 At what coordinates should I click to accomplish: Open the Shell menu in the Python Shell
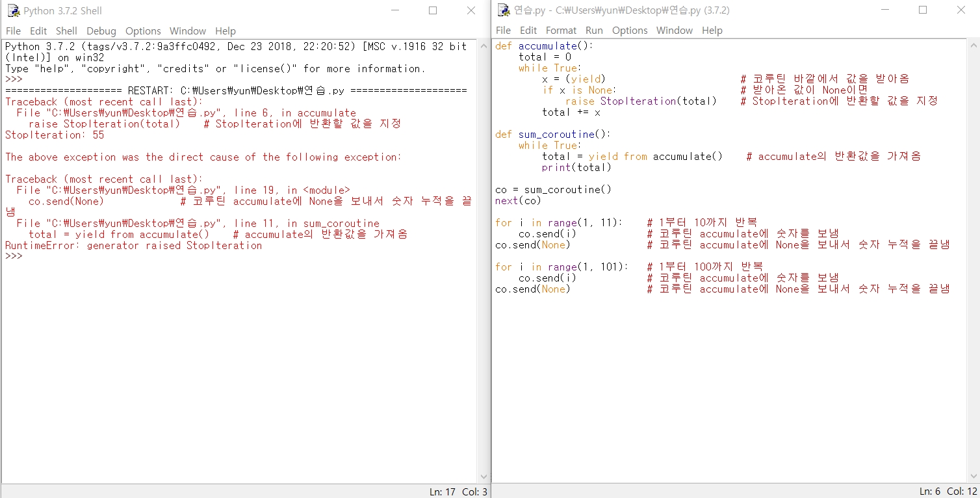coord(66,31)
